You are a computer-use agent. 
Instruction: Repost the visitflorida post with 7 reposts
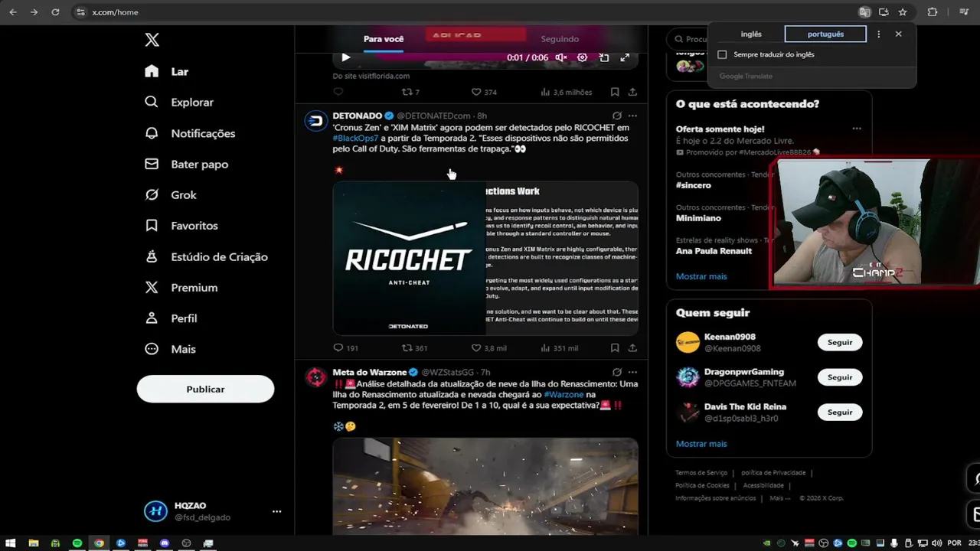[411, 92]
